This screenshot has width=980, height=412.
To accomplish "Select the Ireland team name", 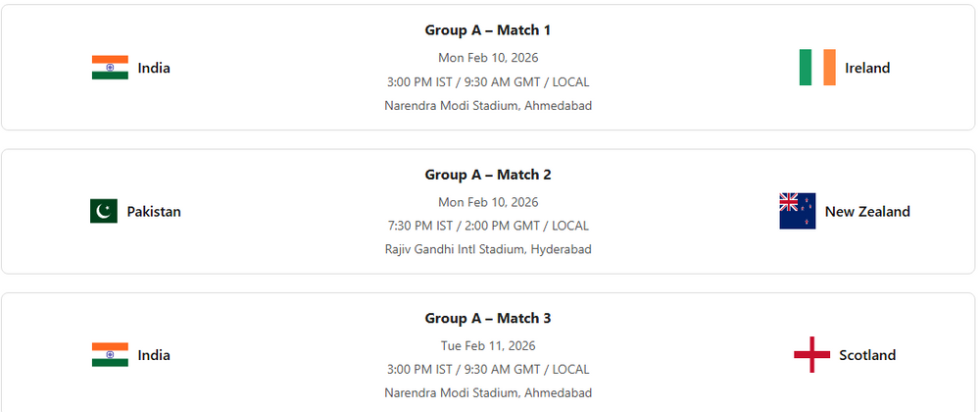I will (867, 68).
